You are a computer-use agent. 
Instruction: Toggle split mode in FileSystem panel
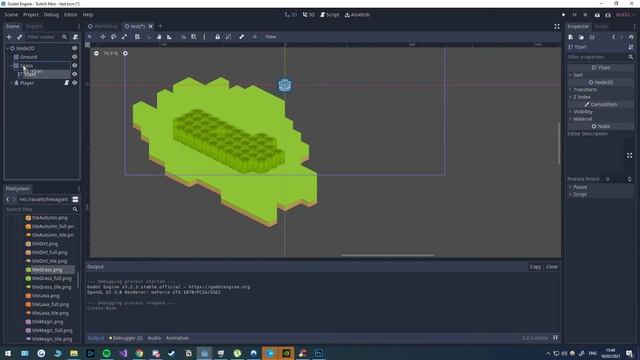[75, 199]
